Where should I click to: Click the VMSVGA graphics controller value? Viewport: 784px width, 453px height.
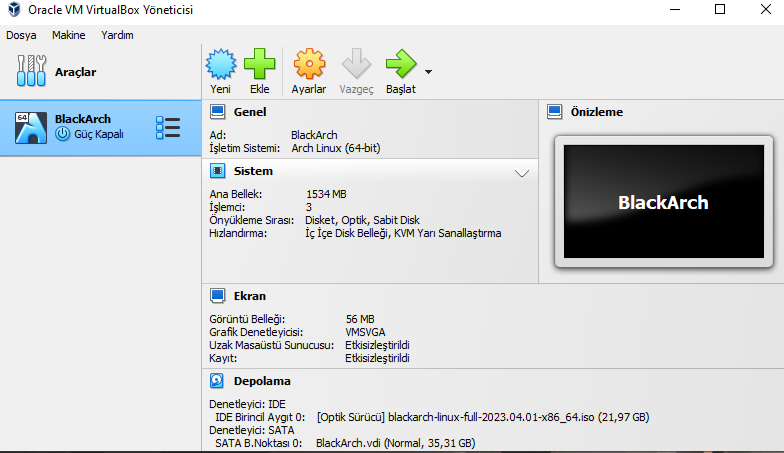365,332
